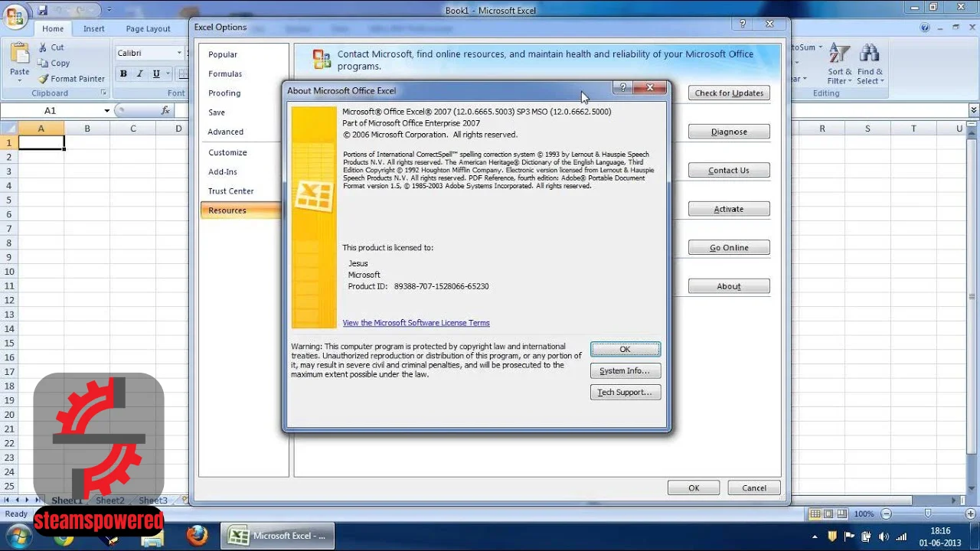
Task: Expand Customize Quick Access Toolbar arrow
Action: 109,10
